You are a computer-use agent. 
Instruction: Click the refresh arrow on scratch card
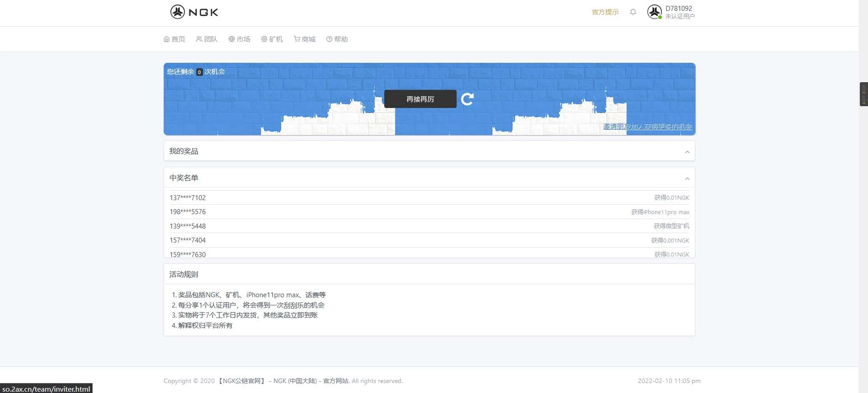467,99
